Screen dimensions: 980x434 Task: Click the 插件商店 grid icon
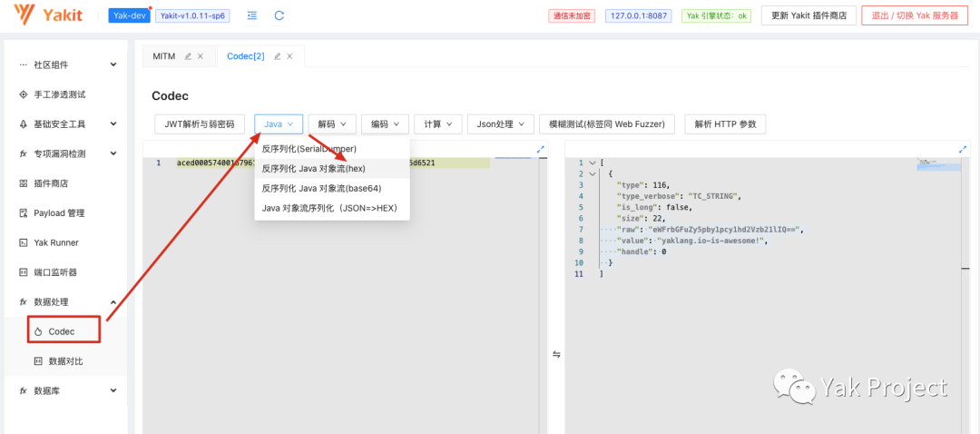(x=23, y=183)
